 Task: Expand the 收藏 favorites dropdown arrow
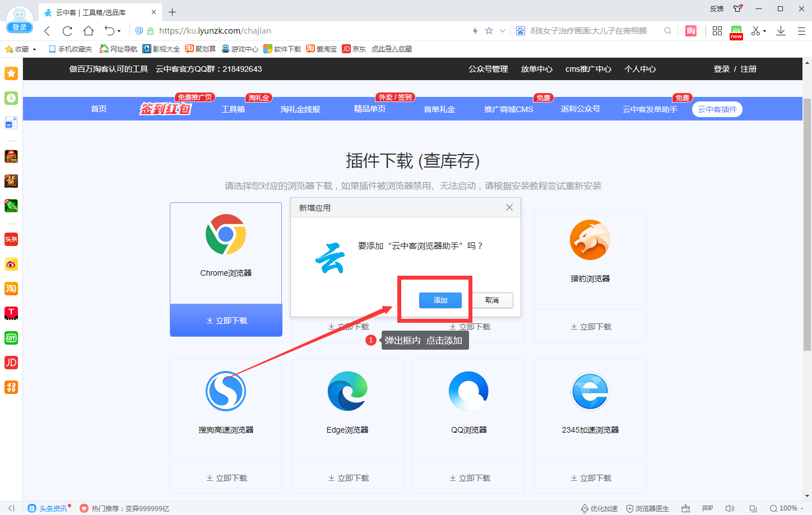tap(35, 49)
